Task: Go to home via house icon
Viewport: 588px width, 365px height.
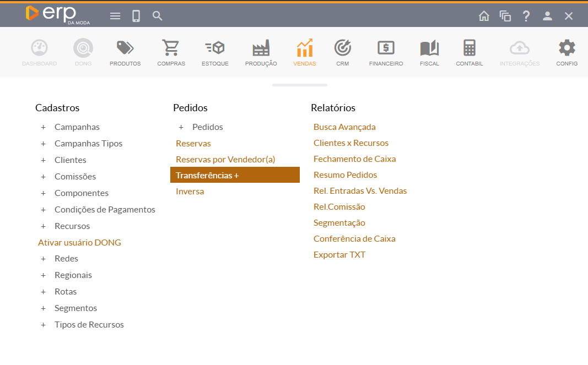Action: pyautogui.click(x=484, y=16)
